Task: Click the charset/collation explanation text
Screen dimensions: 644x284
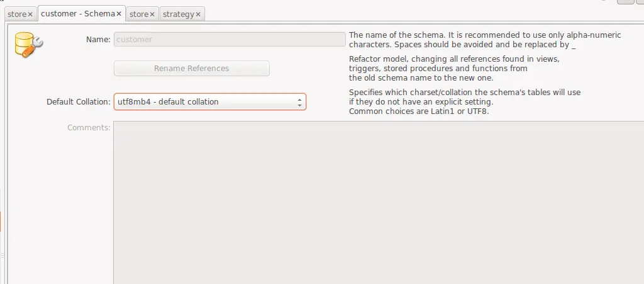Action: click(x=464, y=101)
